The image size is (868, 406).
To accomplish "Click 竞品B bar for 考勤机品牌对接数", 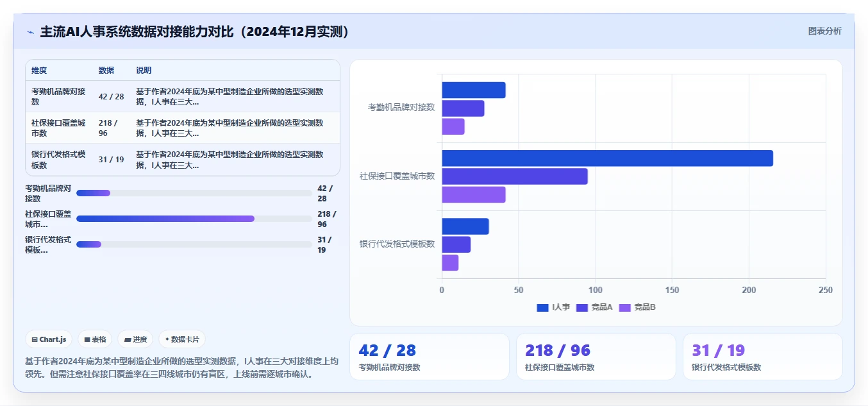I will coord(453,126).
